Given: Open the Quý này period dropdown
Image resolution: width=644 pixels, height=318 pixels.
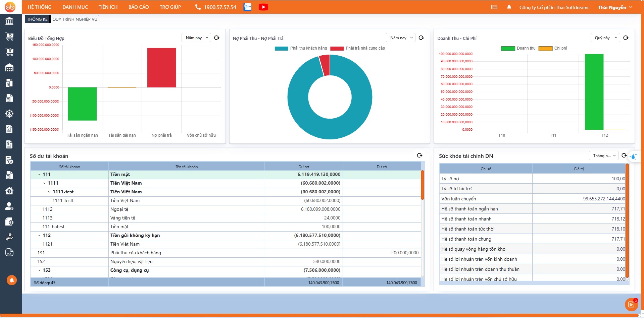Looking at the screenshot, I should click(605, 38).
